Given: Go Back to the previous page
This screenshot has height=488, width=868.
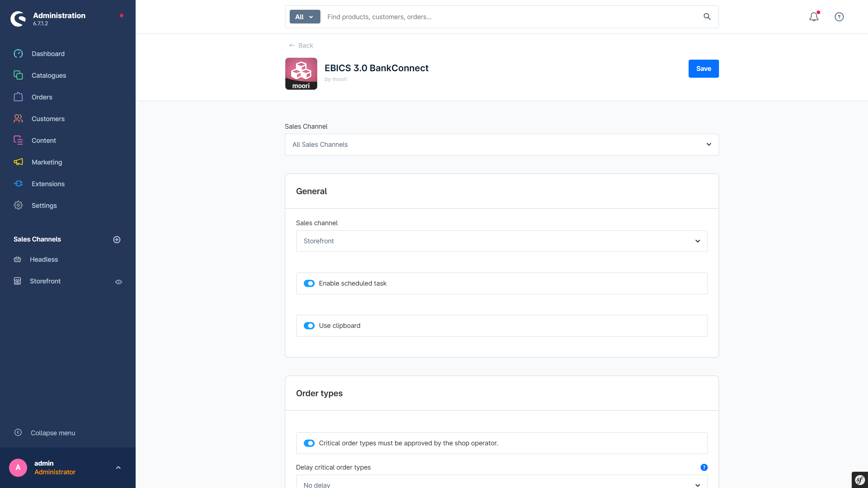Looking at the screenshot, I should tap(301, 46).
